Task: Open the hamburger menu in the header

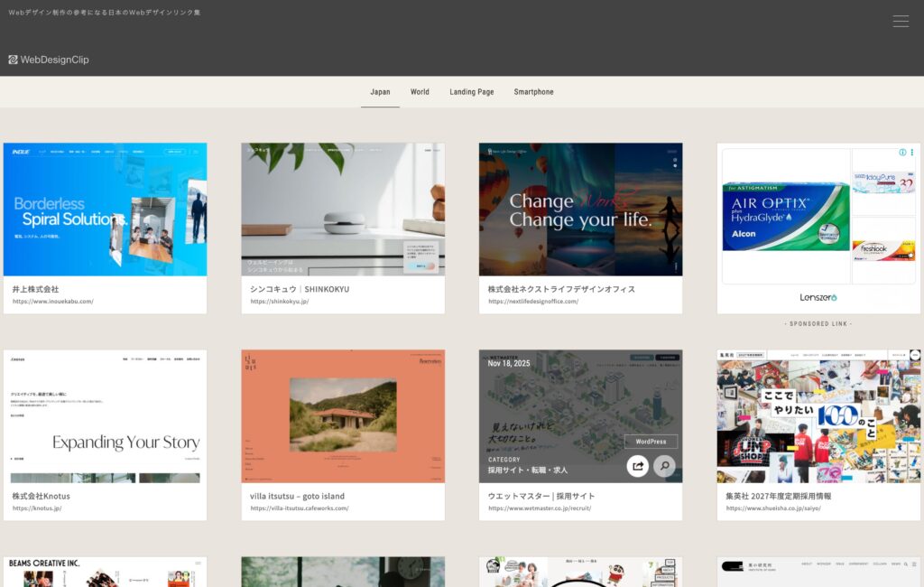Action: (901, 22)
